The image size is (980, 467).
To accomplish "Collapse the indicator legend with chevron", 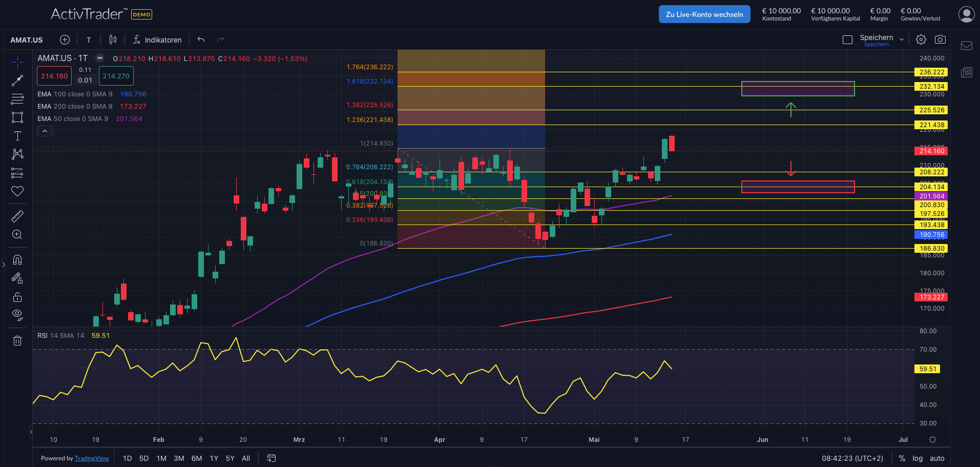I will tap(45, 131).
